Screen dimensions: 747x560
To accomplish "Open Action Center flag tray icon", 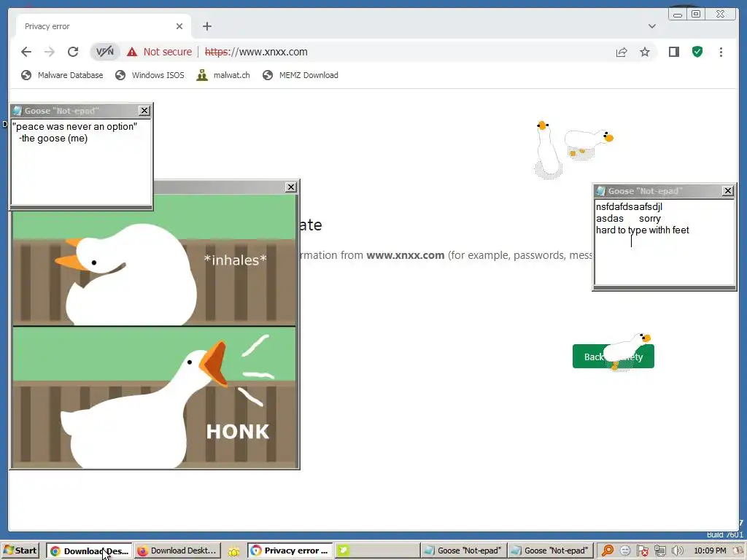I will tap(642, 551).
